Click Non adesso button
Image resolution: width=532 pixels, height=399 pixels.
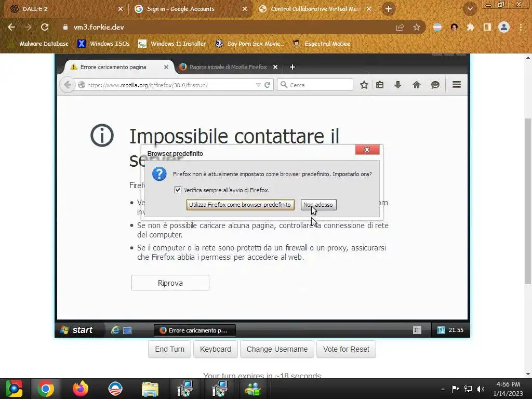(318, 205)
